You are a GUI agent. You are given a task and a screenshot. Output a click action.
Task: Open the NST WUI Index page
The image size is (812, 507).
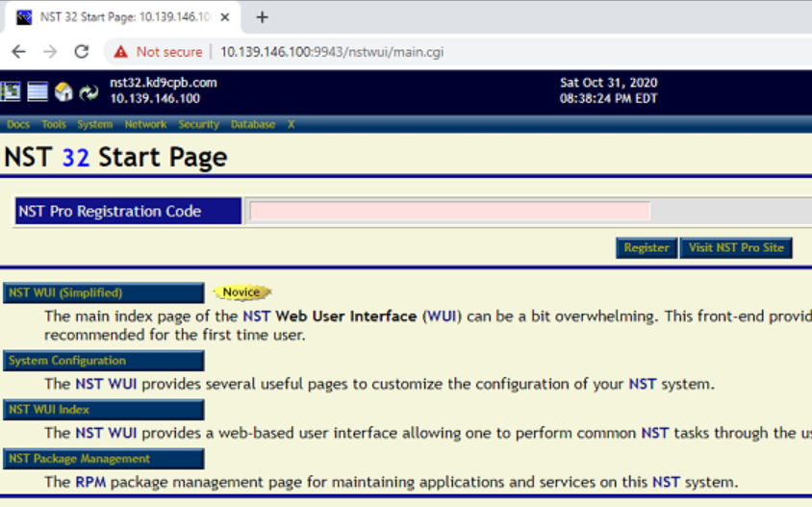[x=104, y=410]
